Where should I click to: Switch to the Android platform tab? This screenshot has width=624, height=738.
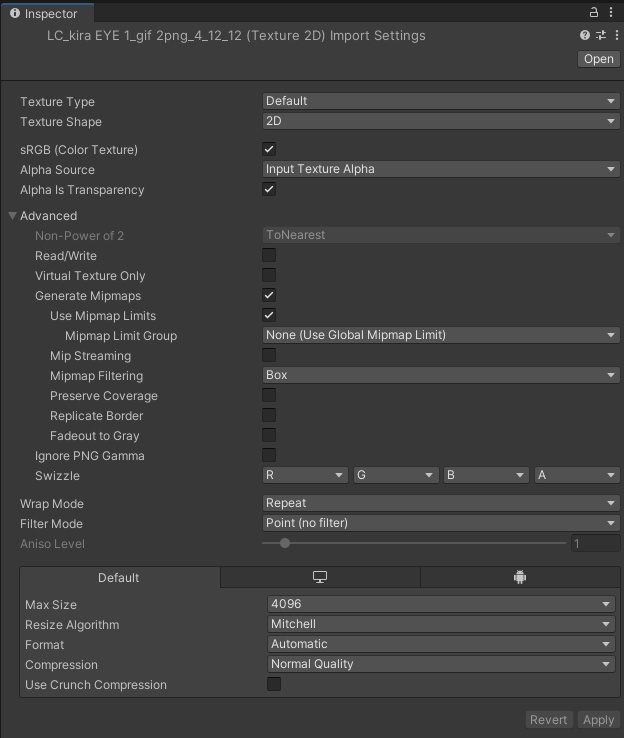(x=520, y=578)
